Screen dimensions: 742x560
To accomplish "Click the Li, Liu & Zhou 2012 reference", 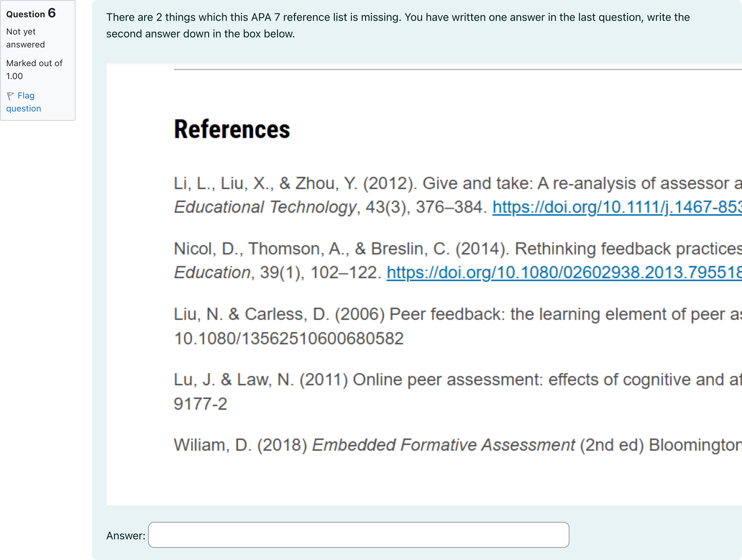I will coord(458,195).
